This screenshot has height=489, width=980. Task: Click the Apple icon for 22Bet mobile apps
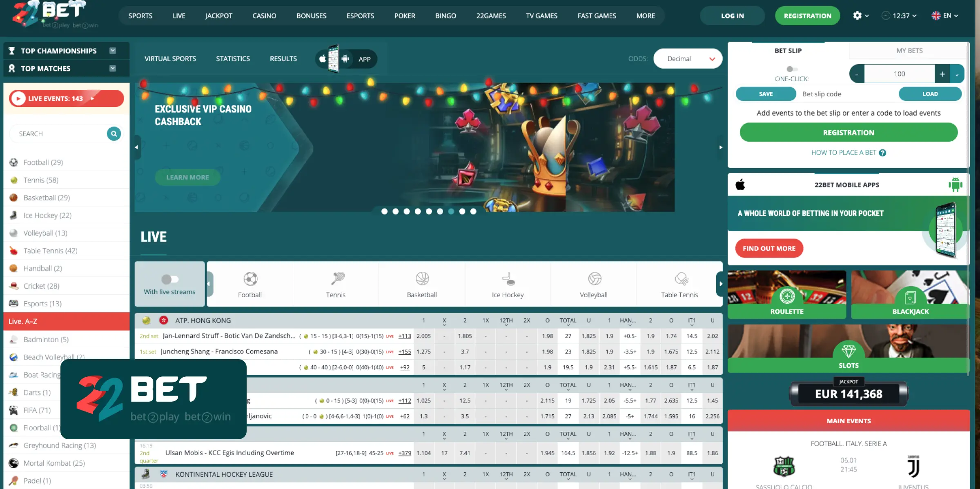[741, 184]
